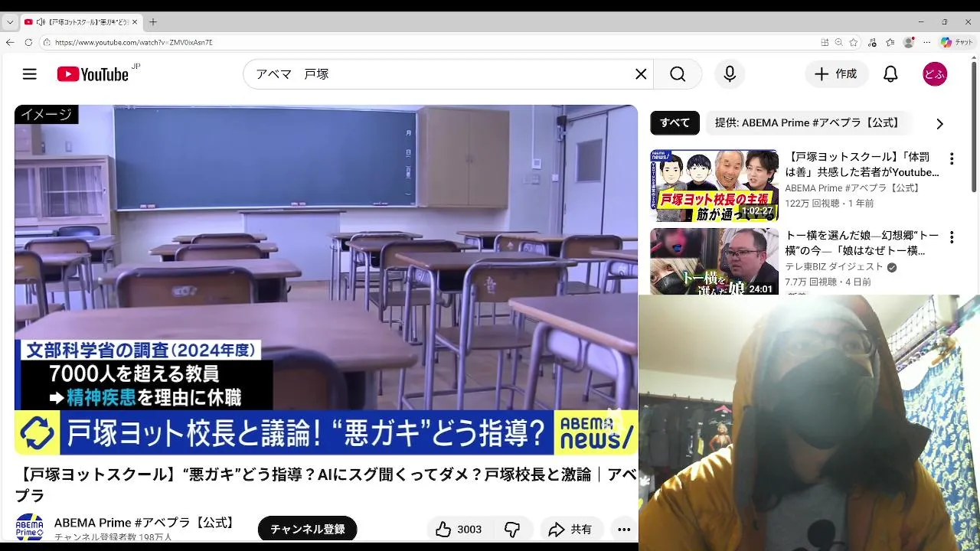Image resolution: width=980 pixels, height=551 pixels.
Task: Open title トー横を選んだ娘—幻想郷 in recommendations
Action: click(862, 243)
